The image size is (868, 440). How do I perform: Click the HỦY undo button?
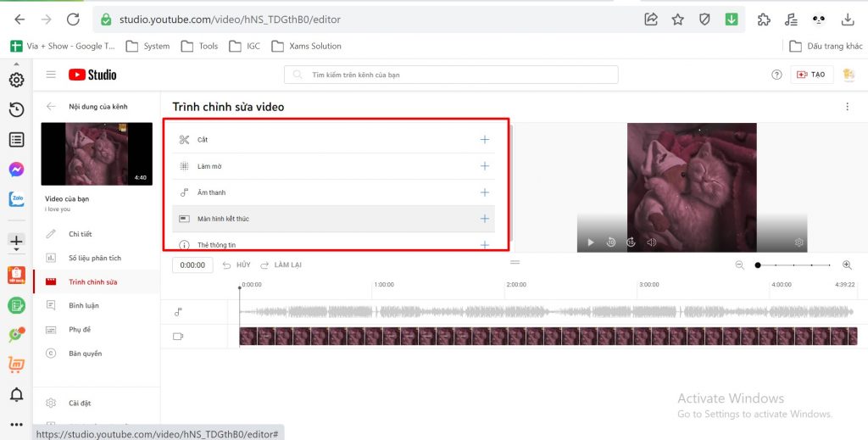[x=236, y=265]
